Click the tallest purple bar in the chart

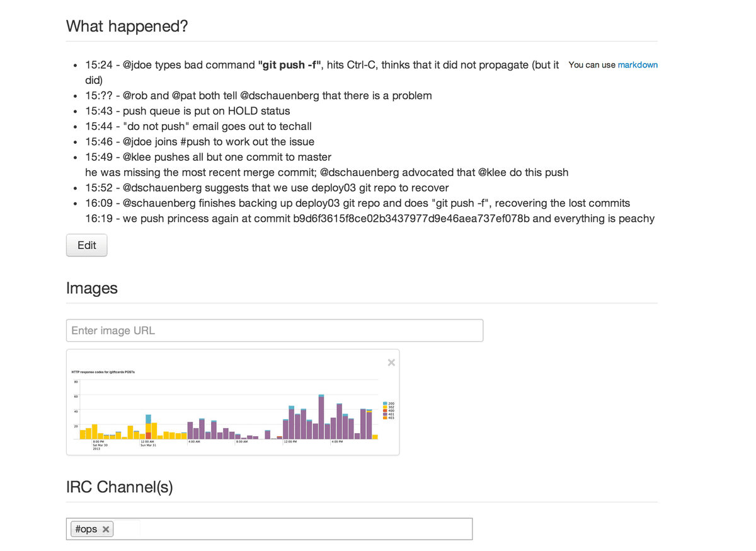pyautogui.click(x=321, y=417)
